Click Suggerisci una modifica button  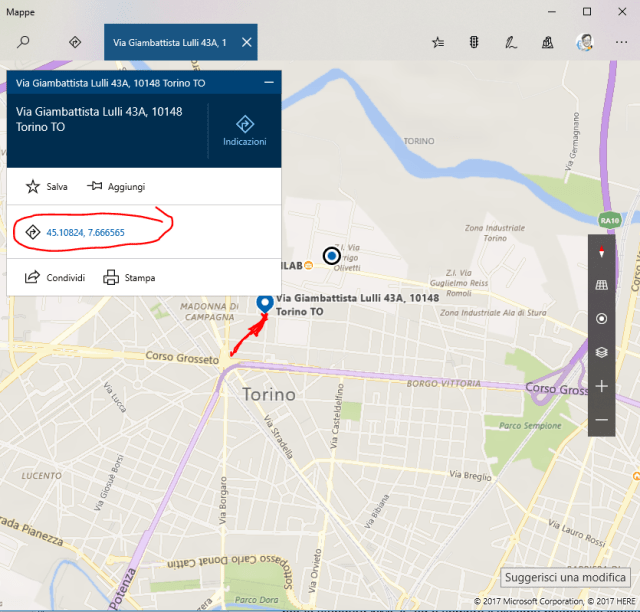(x=565, y=577)
